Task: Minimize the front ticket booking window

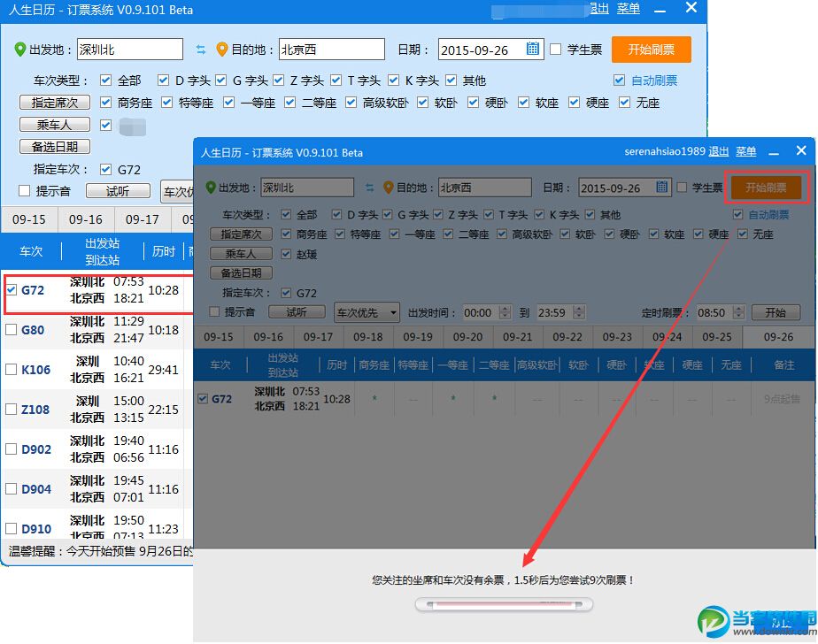Action: 774,151
